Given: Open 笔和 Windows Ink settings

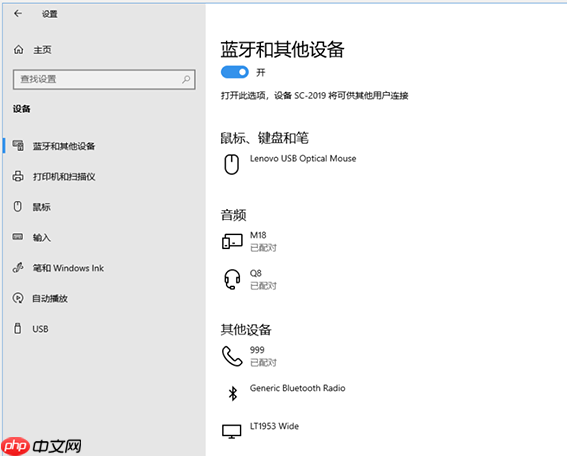Looking at the screenshot, I should pyautogui.click(x=68, y=268).
